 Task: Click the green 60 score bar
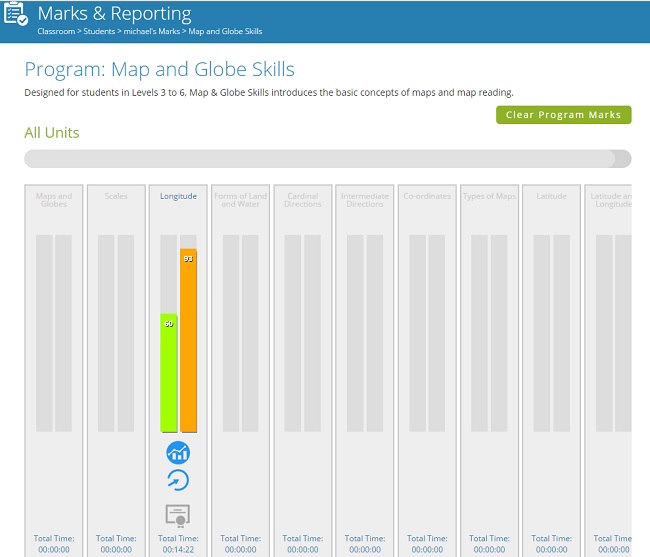tap(168, 372)
